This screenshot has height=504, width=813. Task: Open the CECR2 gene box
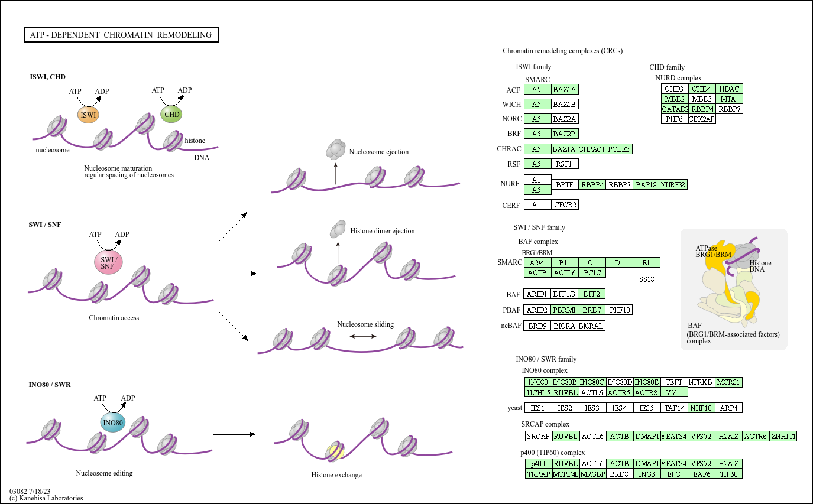click(565, 204)
